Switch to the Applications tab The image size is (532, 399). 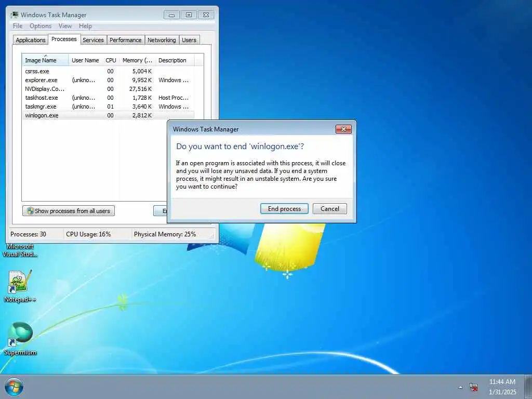click(31, 39)
